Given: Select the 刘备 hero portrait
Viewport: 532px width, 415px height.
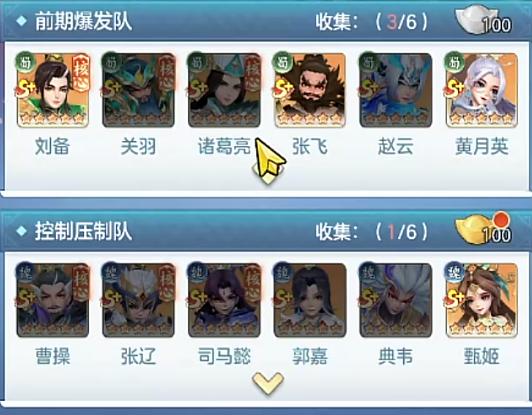Looking at the screenshot, I should coord(53,90).
